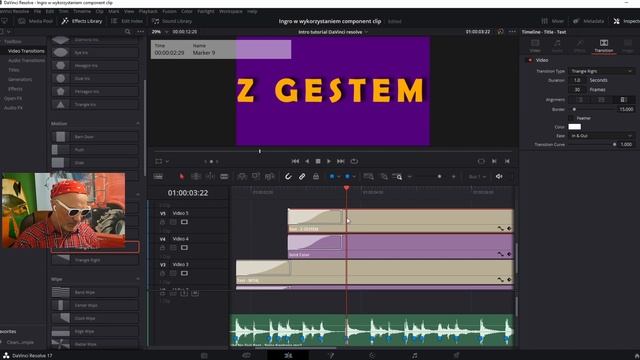The width and height of the screenshot is (640, 360).
Task: Open the File menu
Action: tap(37, 11)
